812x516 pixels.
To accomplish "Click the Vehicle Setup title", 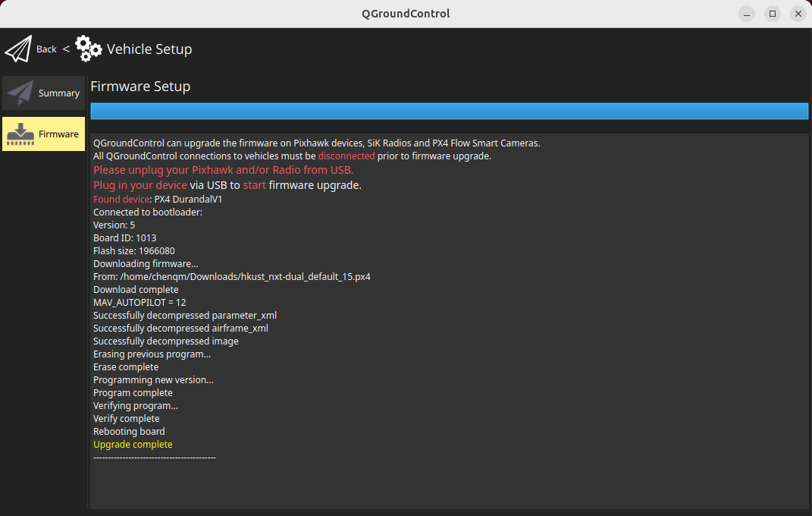I will coord(149,49).
